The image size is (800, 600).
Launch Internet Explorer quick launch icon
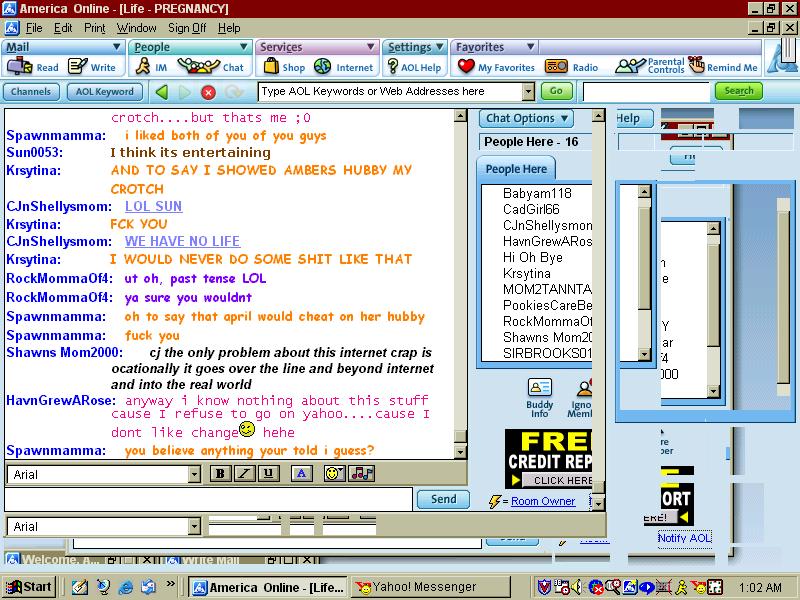point(126,587)
